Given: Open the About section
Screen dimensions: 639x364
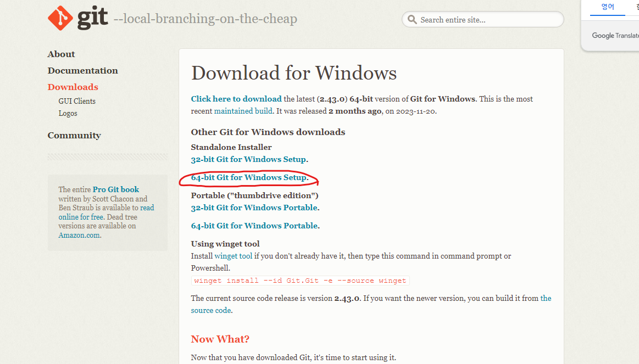Looking at the screenshot, I should pos(61,54).
